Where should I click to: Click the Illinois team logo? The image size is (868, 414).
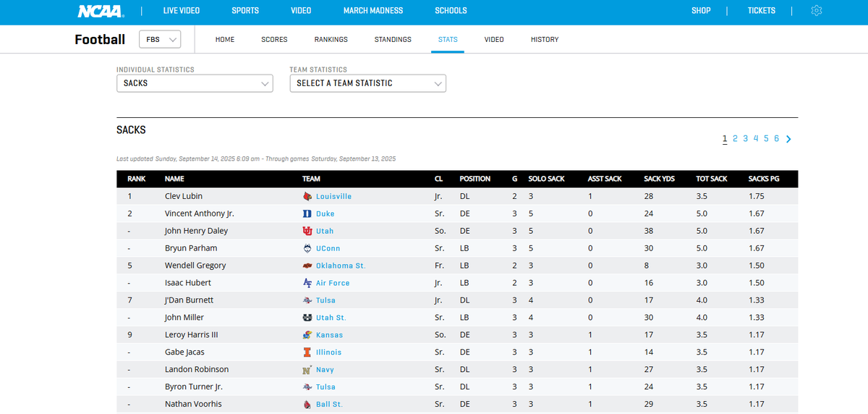tap(307, 352)
